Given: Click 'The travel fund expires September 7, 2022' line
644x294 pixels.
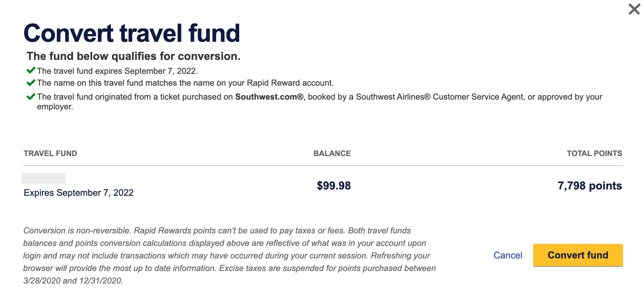Looking at the screenshot, I should (x=117, y=71).
